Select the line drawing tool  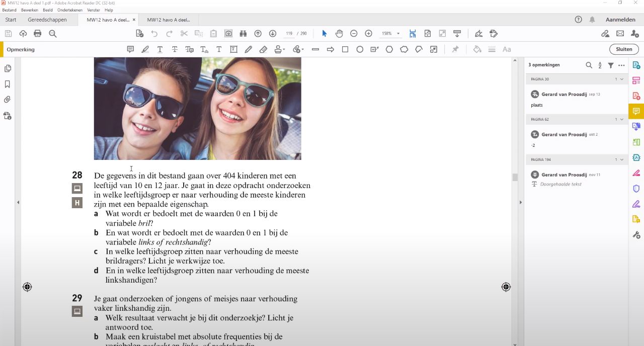pos(315,49)
